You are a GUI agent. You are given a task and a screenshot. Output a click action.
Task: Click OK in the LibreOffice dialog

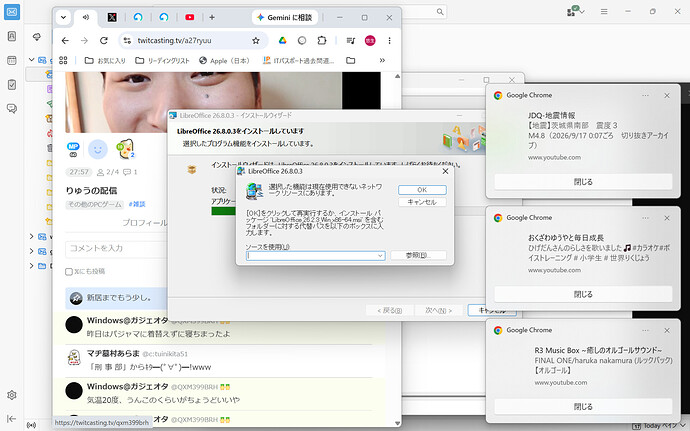[422, 190]
